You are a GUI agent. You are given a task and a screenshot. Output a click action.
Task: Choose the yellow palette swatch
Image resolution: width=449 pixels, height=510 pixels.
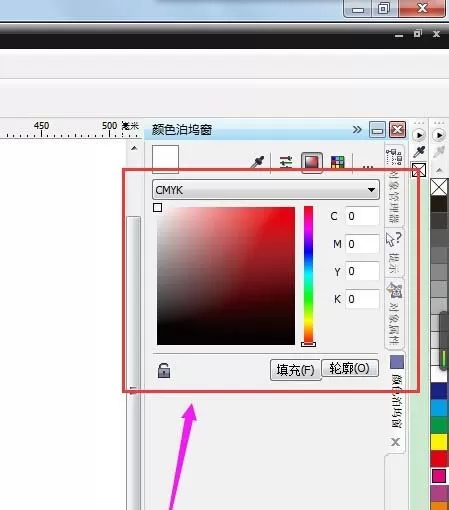439,442
